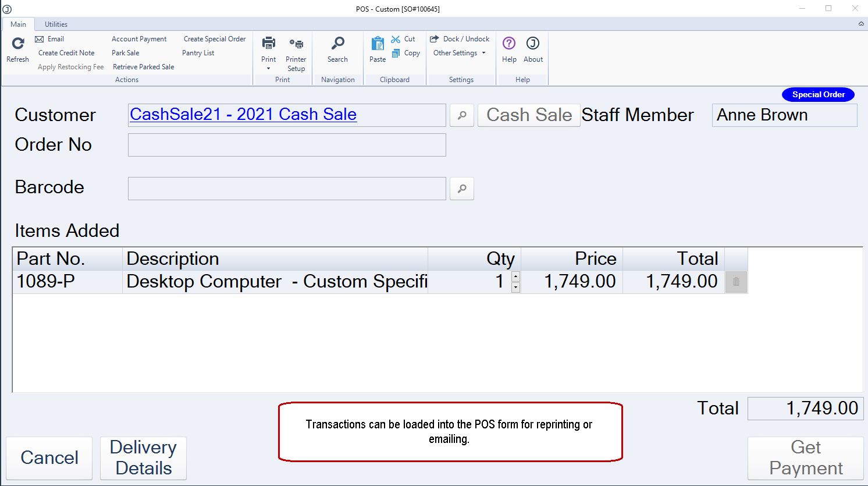Click the Qty column header
Screen dimensions: 868x486
pyautogui.click(x=474, y=259)
